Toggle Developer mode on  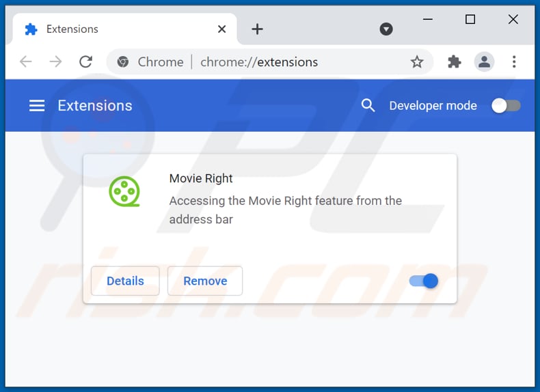click(x=506, y=106)
